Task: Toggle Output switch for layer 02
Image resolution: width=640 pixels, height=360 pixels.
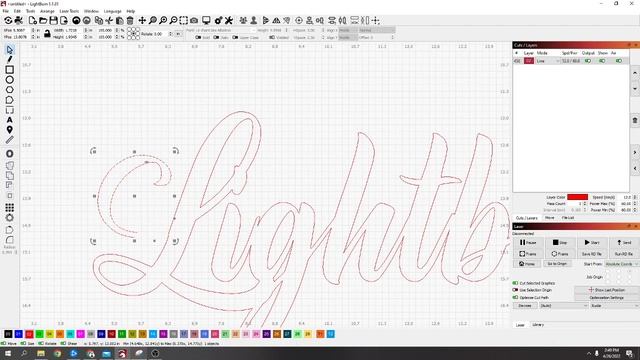Action: 588,61
